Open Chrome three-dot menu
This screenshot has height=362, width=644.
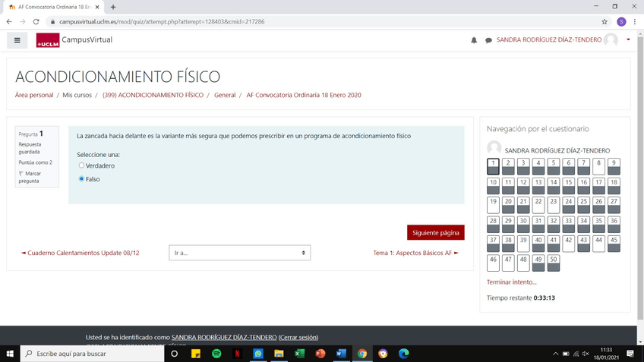pyautogui.click(x=635, y=22)
